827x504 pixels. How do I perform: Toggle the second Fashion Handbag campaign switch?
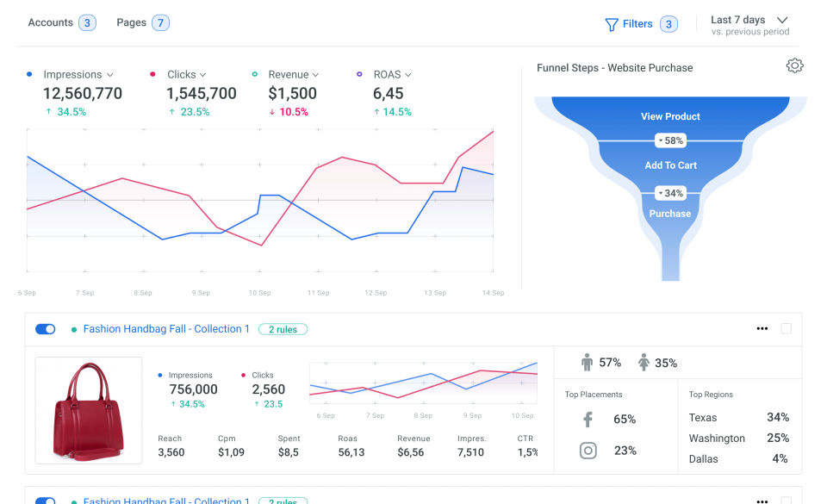coord(45,500)
